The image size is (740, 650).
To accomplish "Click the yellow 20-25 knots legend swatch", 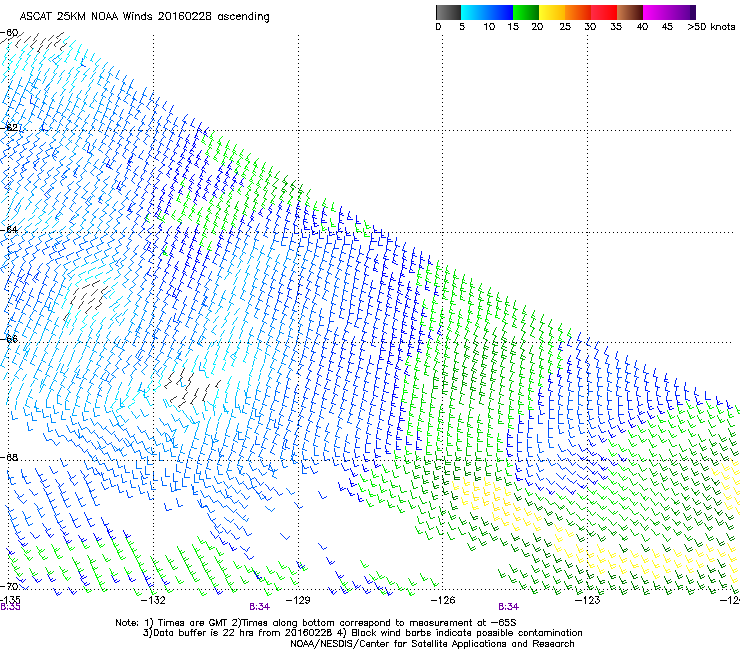I will (552, 12).
